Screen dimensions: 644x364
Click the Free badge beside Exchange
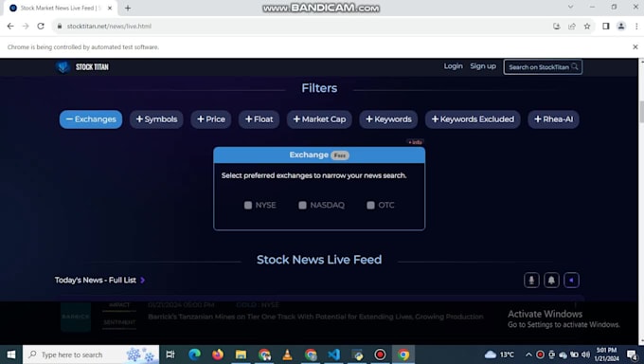[340, 155]
